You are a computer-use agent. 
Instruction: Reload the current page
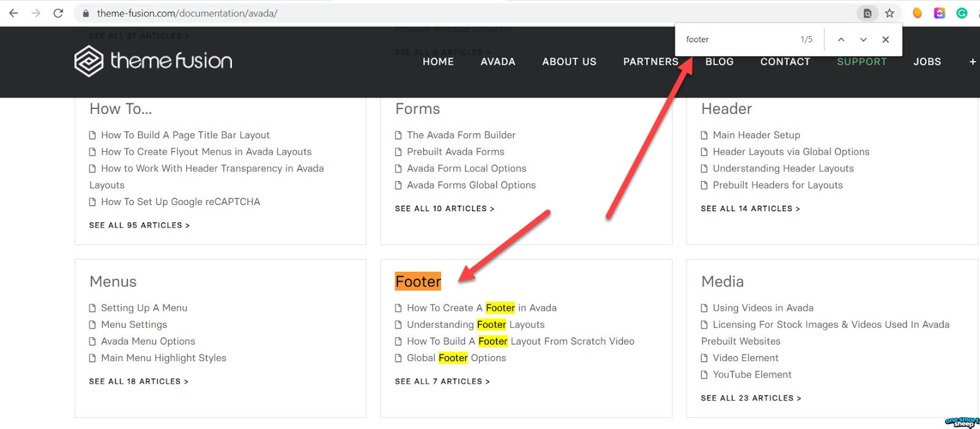point(58,13)
